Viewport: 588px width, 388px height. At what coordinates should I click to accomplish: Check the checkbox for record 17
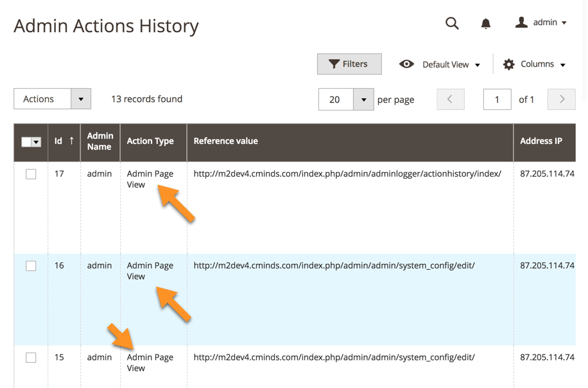pyautogui.click(x=31, y=174)
